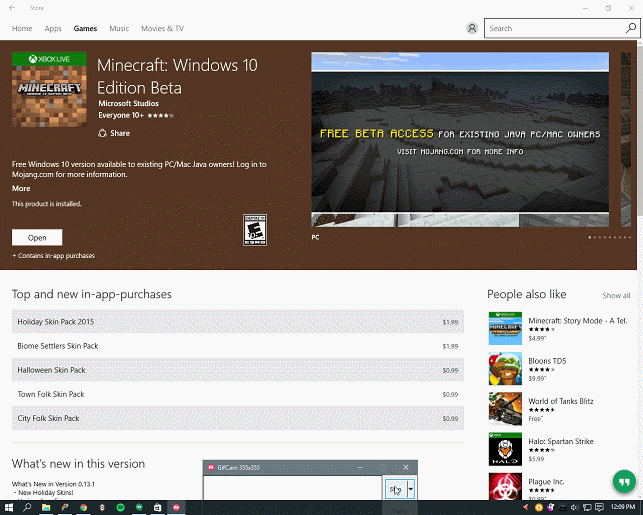Expand description with More
Screen dimensions: 643x515
click(x=21, y=188)
